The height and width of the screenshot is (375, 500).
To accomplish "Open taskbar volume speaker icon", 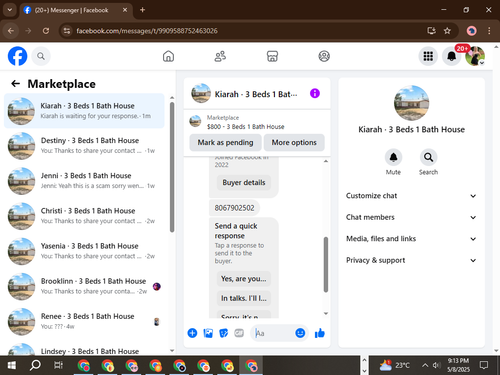I will pyautogui.click(x=436, y=365).
